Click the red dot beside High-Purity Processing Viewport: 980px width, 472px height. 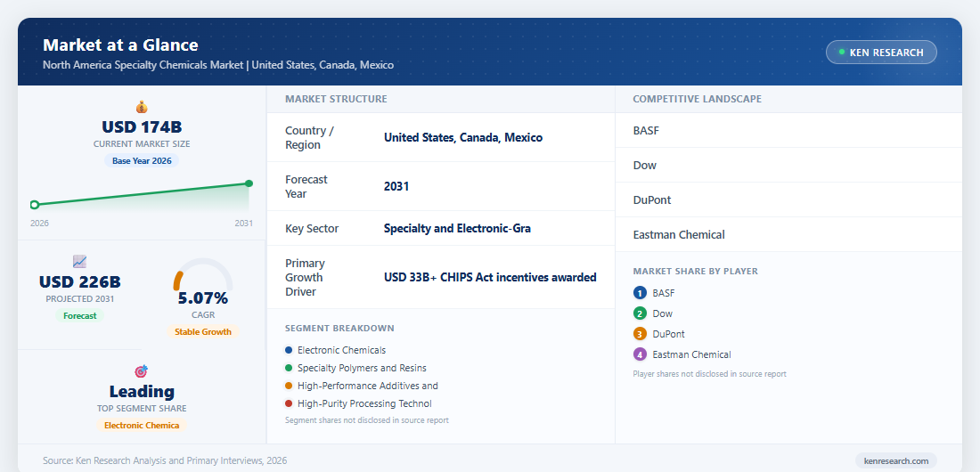click(x=289, y=403)
